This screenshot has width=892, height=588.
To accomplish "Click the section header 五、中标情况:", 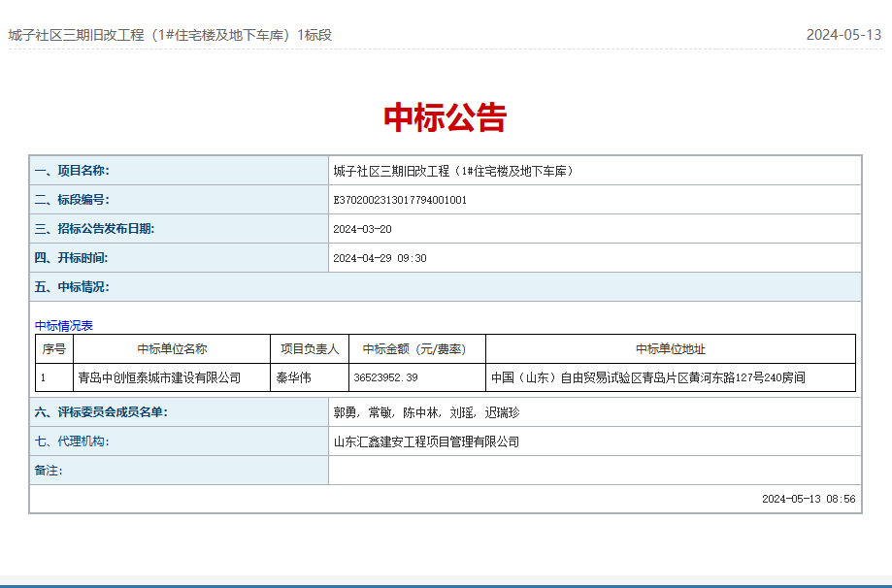I will [72, 286].
